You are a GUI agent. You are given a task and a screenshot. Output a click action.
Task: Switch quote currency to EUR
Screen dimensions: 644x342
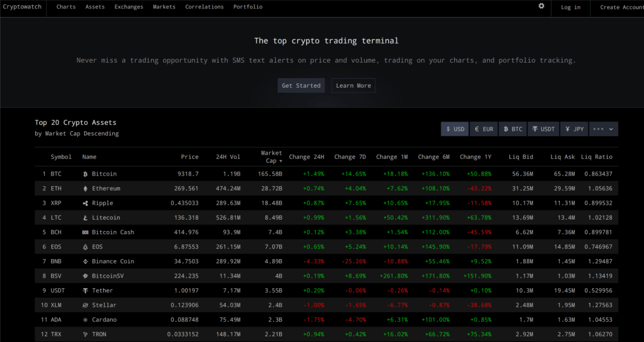484,129
